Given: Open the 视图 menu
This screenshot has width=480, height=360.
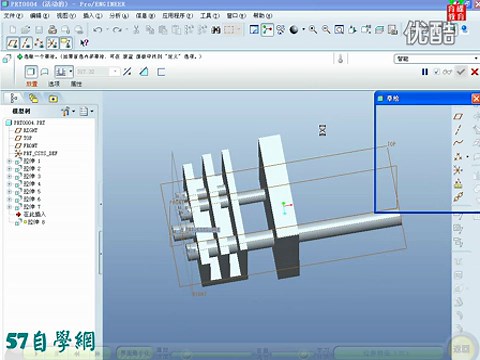Looking at the screenshot, I should tap(66, 16).
